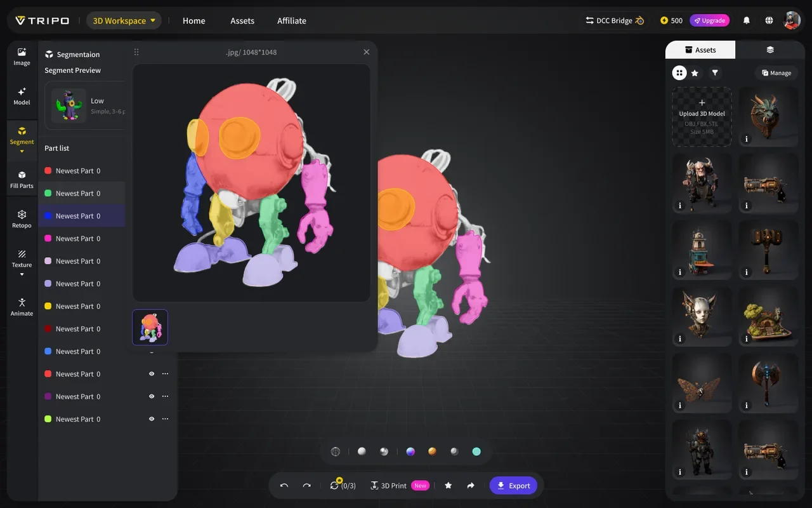Select the Segment tool in sidebar
812x508 pixels.
click(22, 135)
